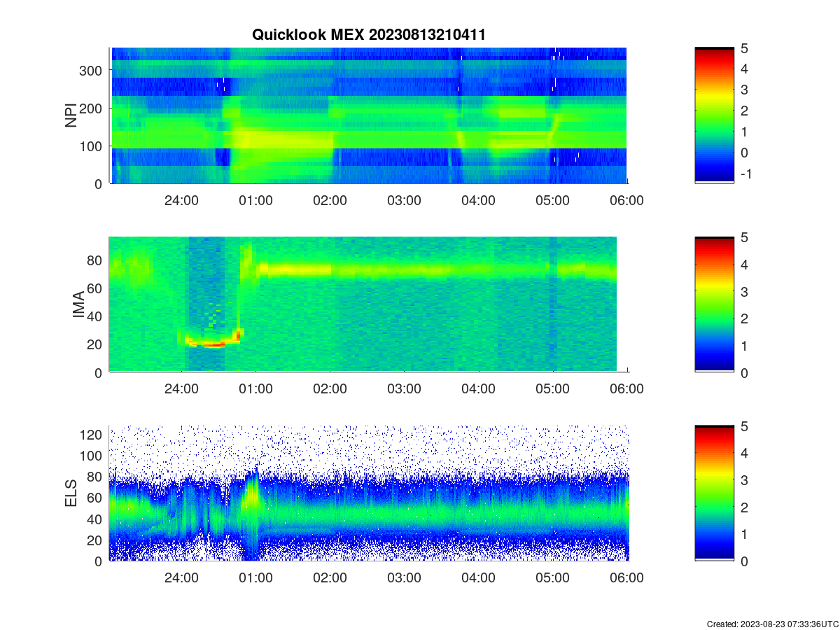The height and width of the screenshot is (630, 840).
Task: Click the 40 value on the ELS y-axis
Action: point(95,519)
